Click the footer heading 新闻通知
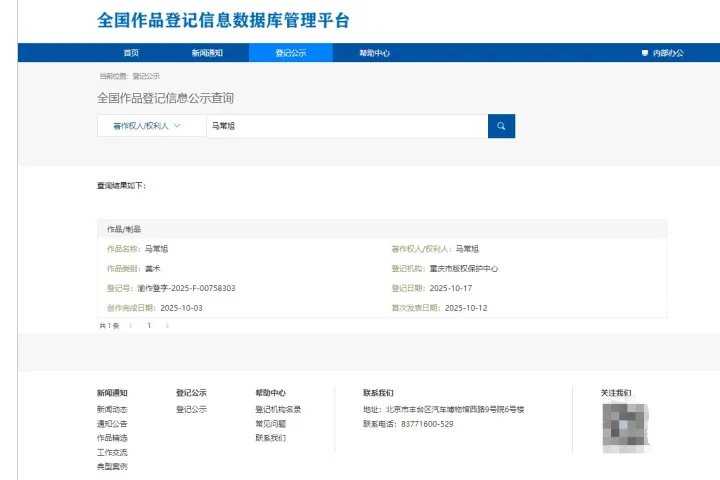 click(112, 393)
